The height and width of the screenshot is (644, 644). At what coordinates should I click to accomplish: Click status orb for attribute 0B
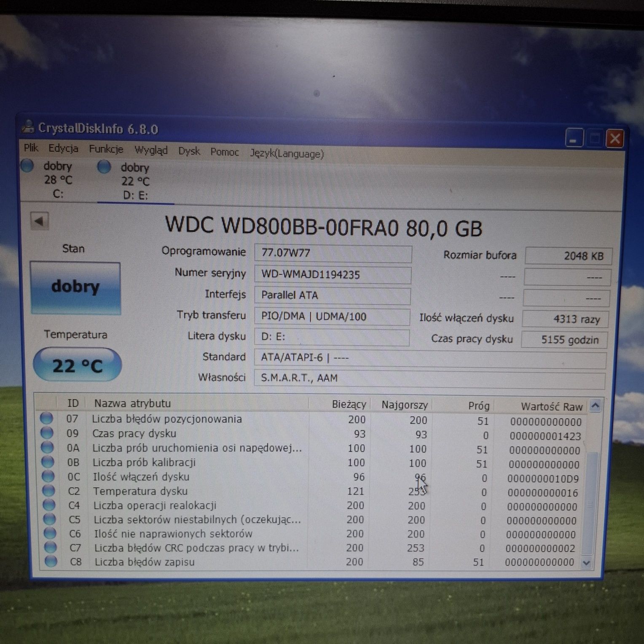(48, 462)
